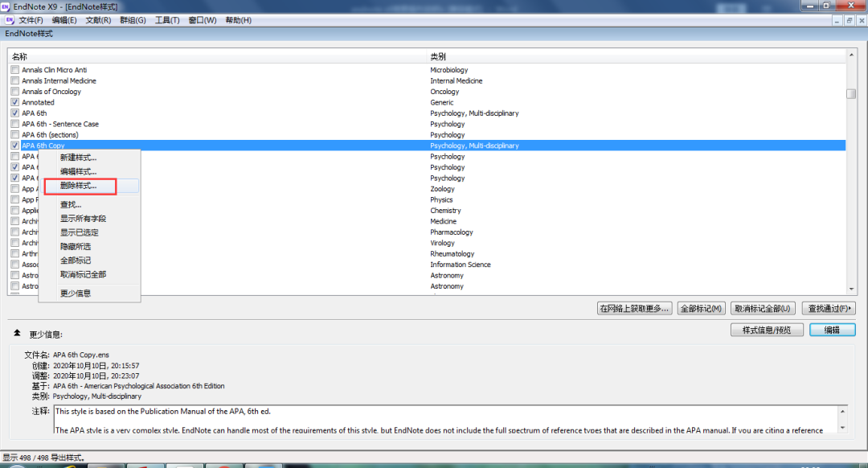Click the Chemistry category cell

445,211
